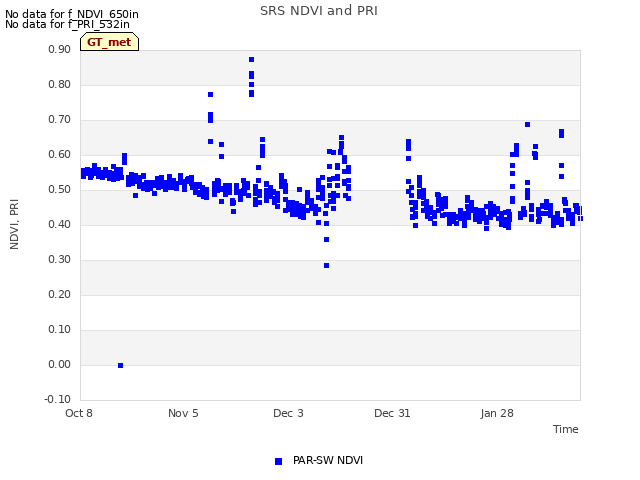
Task: Click the -0.10 y-axis tick label
Action: 58,399
